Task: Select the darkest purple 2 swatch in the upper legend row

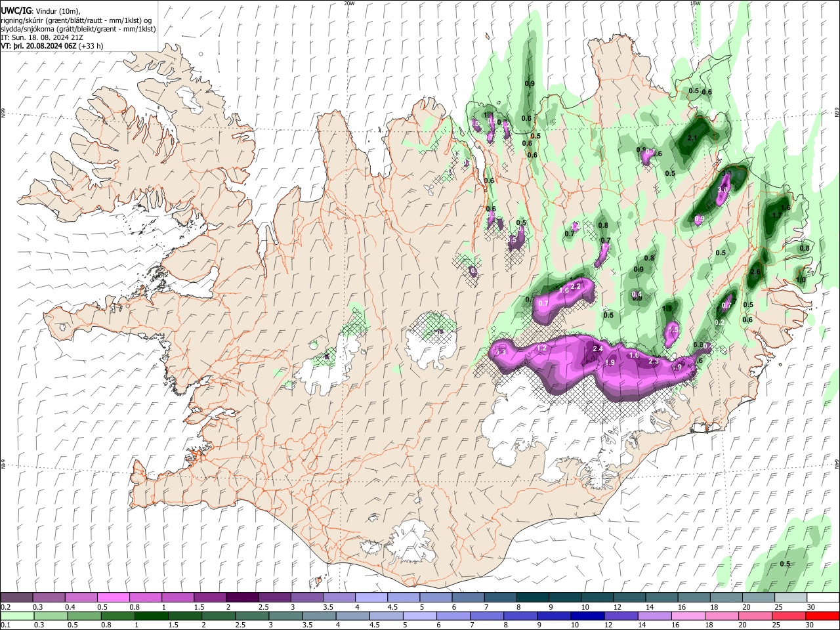Action: click(241, 598)
